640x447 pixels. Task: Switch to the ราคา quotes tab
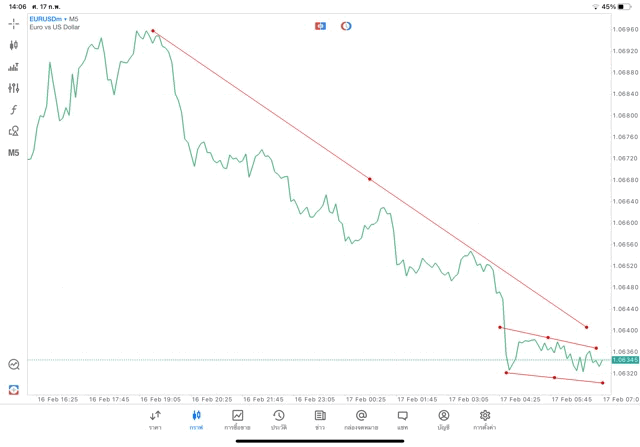(x=155, y=420)
